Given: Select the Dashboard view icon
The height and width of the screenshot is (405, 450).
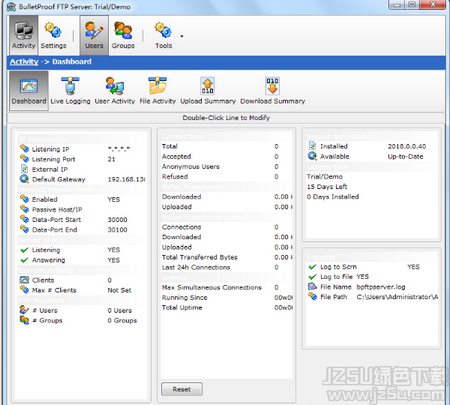Looking at the screenshot, I should pos(29,90).
